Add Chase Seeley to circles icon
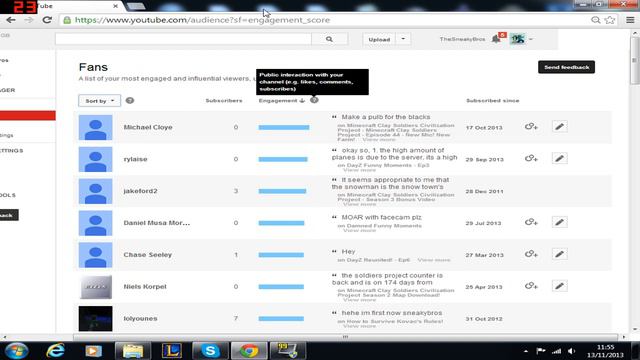Screen dimensions: 640x360 (531, 254)
